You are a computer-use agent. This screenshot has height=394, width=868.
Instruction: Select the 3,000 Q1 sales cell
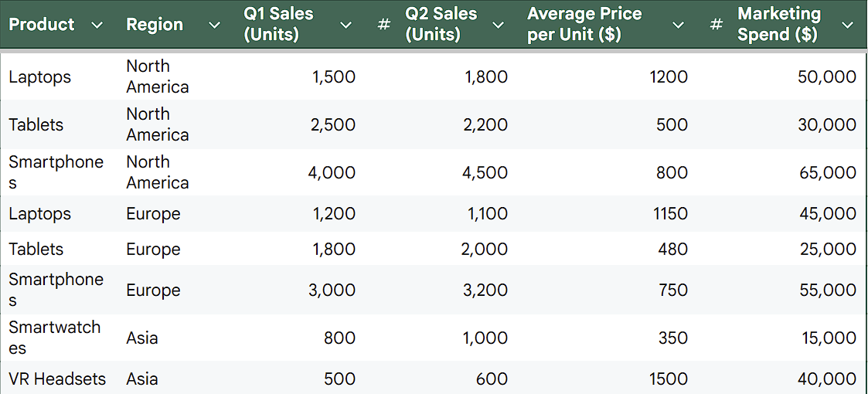[333, 290]
